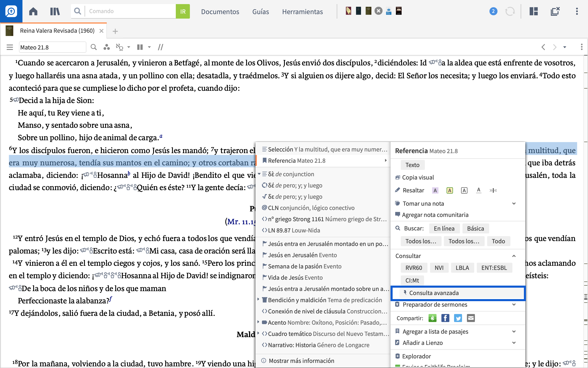This screenshot has height=368, width=588.
Task: Select nº griego Strong 1161 entry
Action: [323, 219]
